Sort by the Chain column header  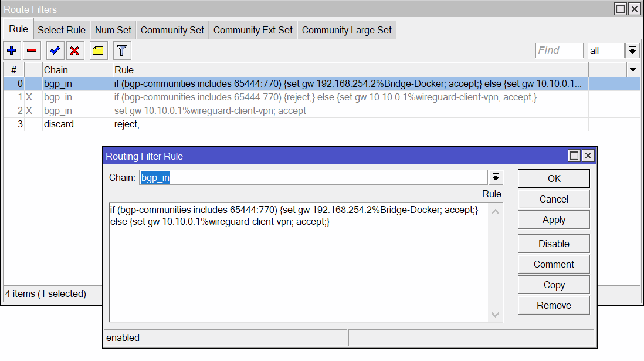point(77,70)
